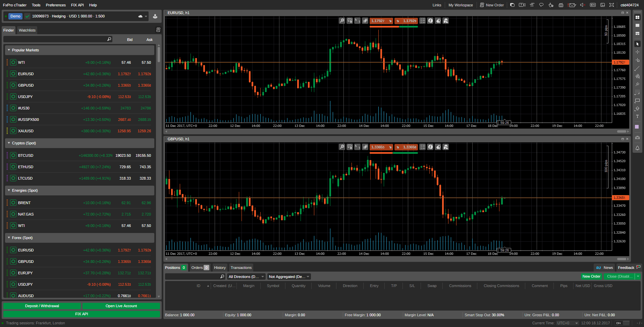The width and height of the screenshot is (644, 327).
Task: Select the equidistant channel tool
Action: point(637,76)
